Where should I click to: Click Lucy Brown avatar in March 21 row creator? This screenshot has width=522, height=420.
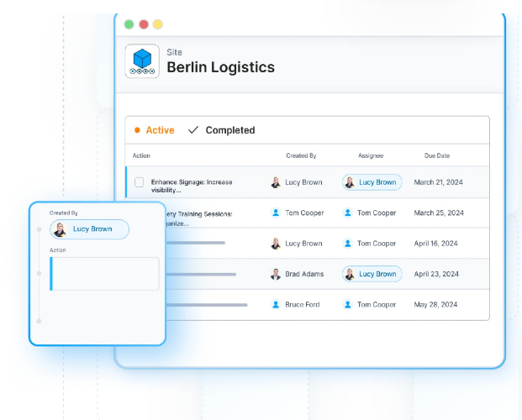coord(276,182)
